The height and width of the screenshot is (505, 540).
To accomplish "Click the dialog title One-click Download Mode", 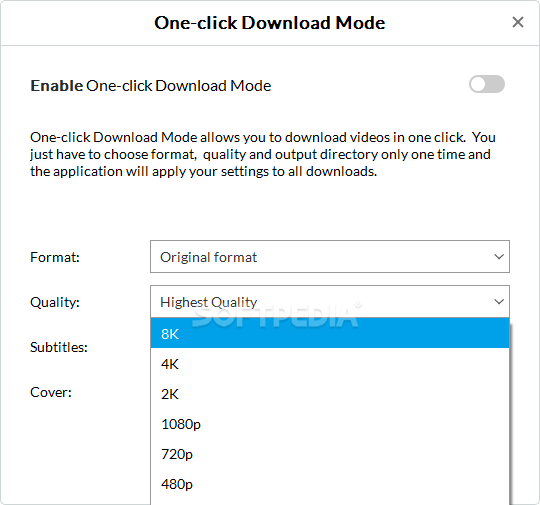I will [x=270, y=23].
